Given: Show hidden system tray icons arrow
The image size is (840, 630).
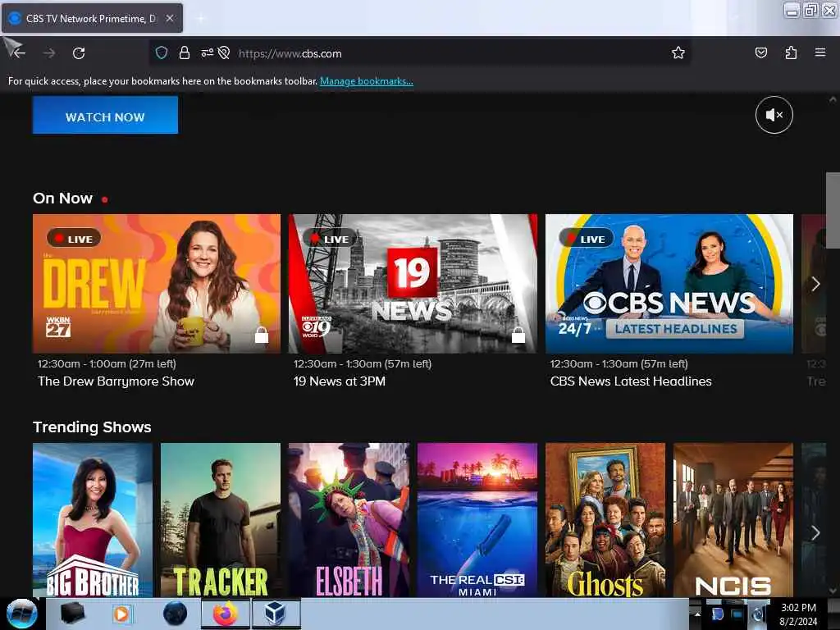Looking at the screenshot, I should pos(697,614).
